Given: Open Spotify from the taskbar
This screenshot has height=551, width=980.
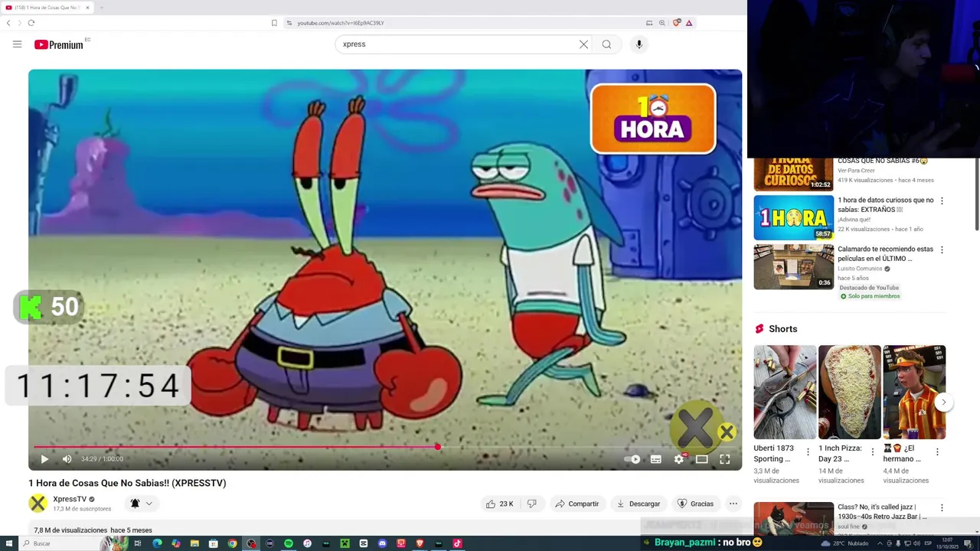Looking at the screenshot, I should pos(289,543).
